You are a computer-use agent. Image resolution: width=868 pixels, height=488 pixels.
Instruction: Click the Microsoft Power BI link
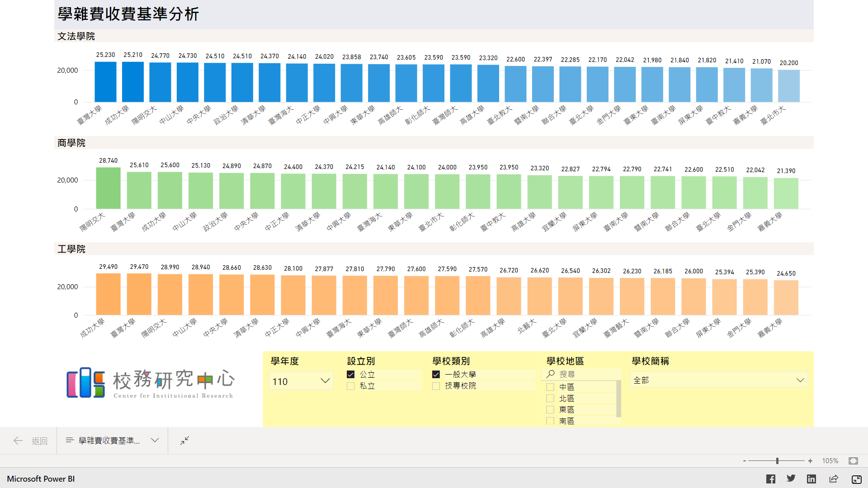41,479
